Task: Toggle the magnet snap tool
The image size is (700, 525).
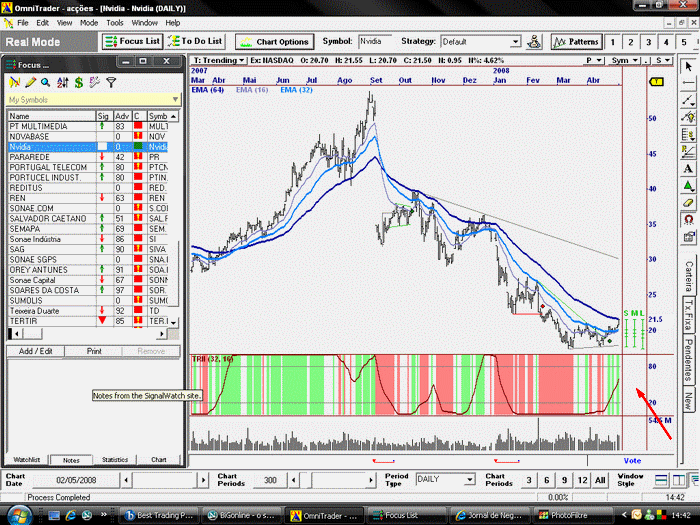Action: [x=688, y=220]
